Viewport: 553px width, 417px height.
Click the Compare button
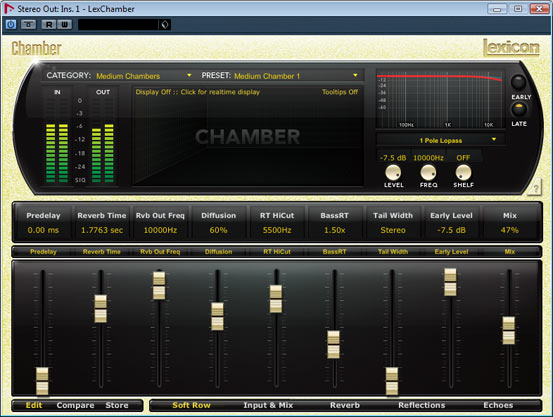(x=75, y=405)
